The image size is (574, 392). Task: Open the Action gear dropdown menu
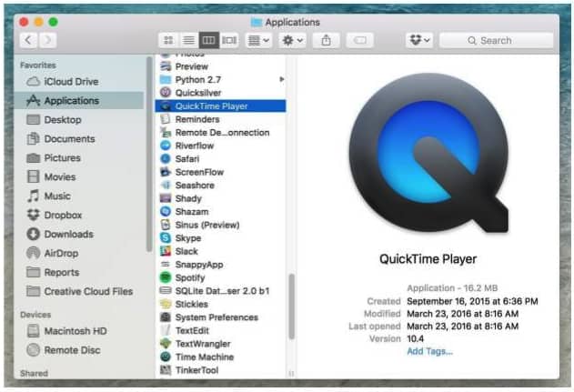[x=293, y=41]
